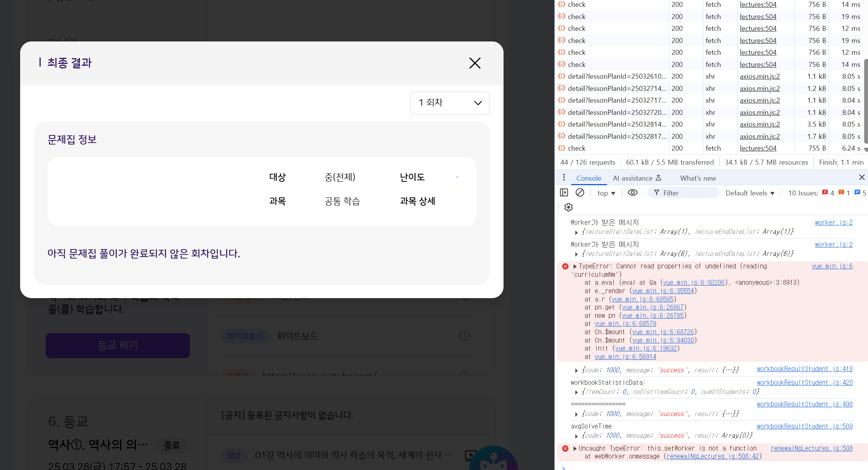Screen dimensions: 868x470
Task: Open the 1 회차 round dropdown
Action: point(450,103)
